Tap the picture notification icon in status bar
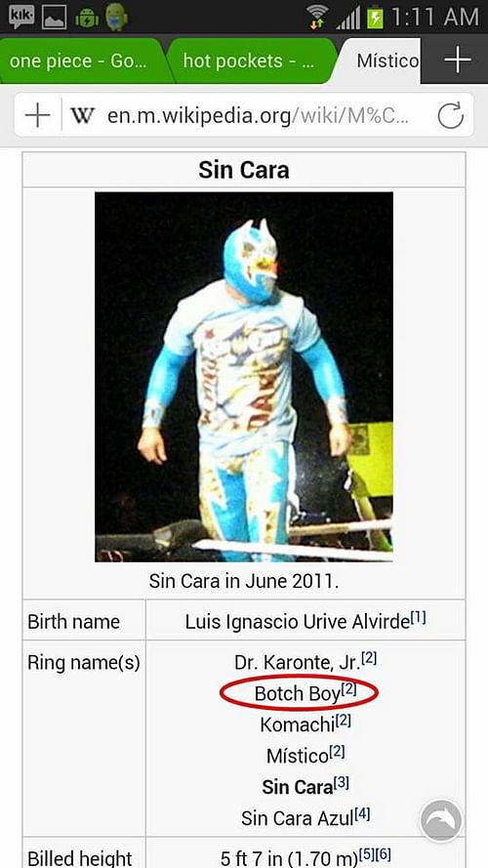The image size is (488, 868). [x=55, y=18]
